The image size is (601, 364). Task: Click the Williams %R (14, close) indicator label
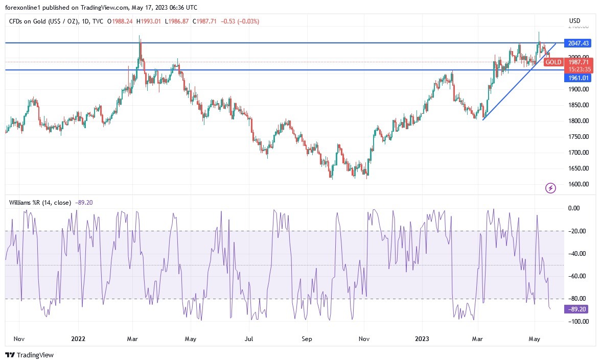pos(40,203)
